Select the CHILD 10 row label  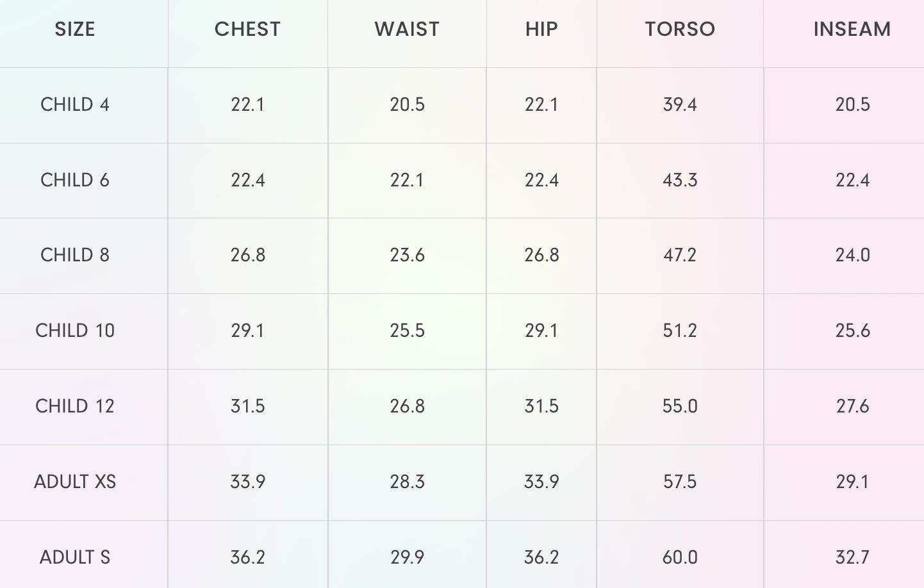(75, 331)
